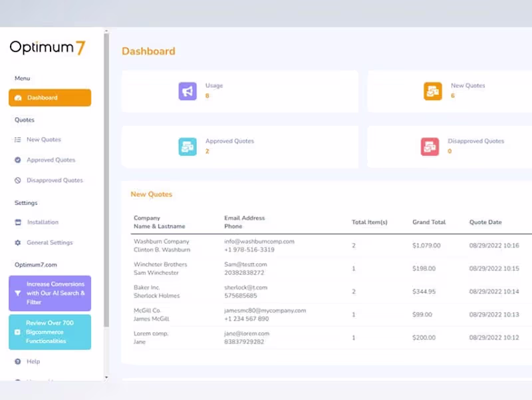
Task: Click the checkmark icon beside Approved Quotes
Action: pyautogui.click(x=18, y=160)
